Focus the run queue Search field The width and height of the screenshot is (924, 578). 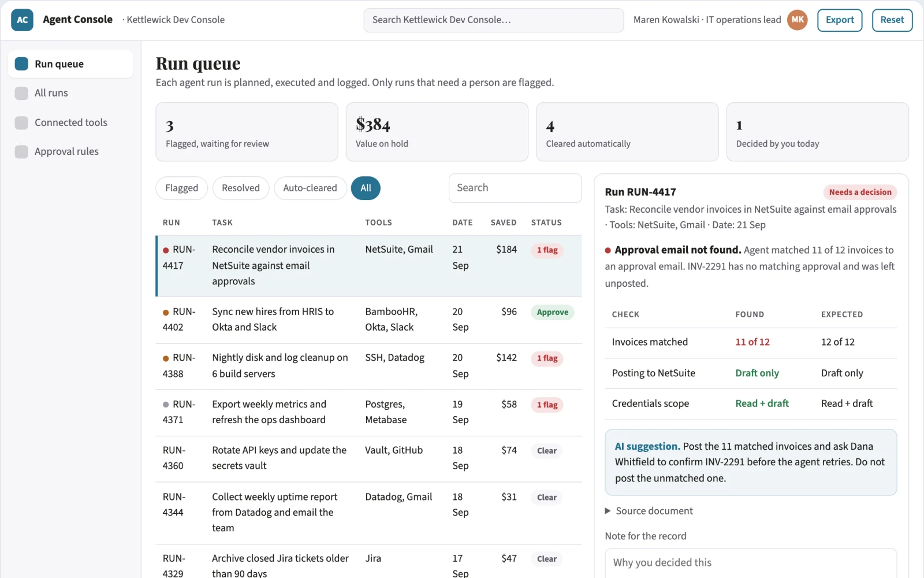(x=515, y=188)
